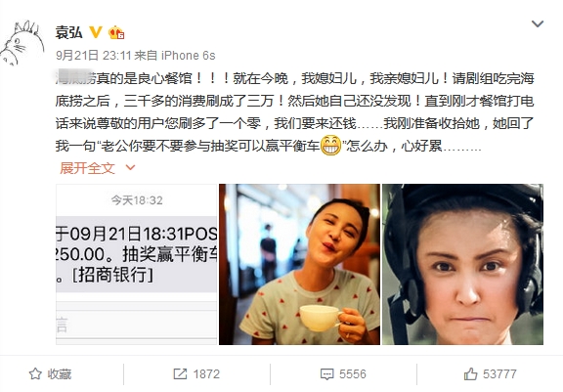Screen dimensions: 563x392
Task: Expand full text via 展开全文
Action: coord(87,167)
